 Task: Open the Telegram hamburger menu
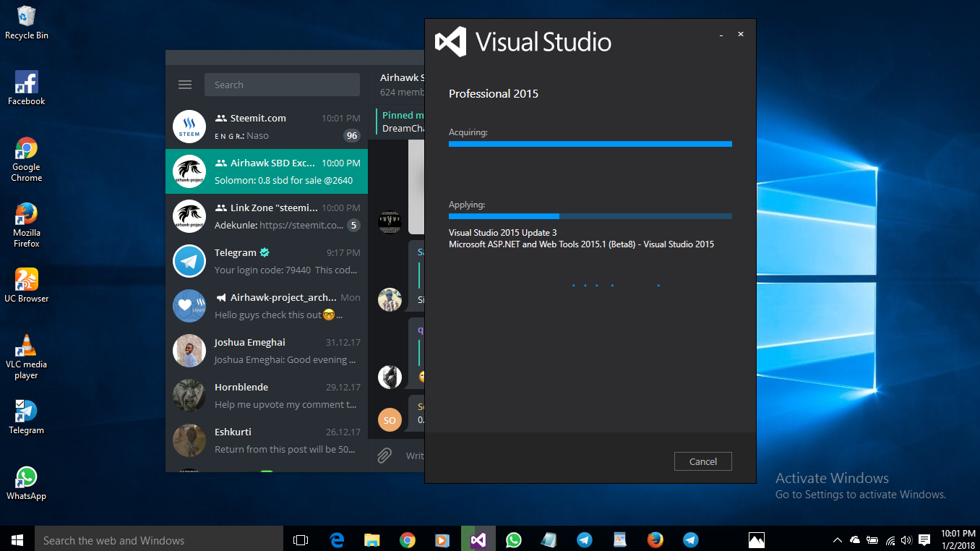pyautogui.click(x=185, y=85)
